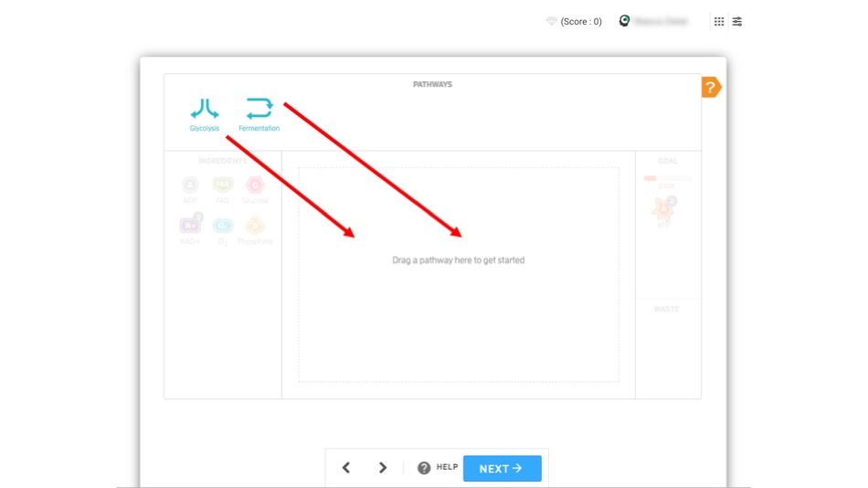Open the settings sliders icon
This screenshot has height=488, width=868.
[x=736, y=22]
